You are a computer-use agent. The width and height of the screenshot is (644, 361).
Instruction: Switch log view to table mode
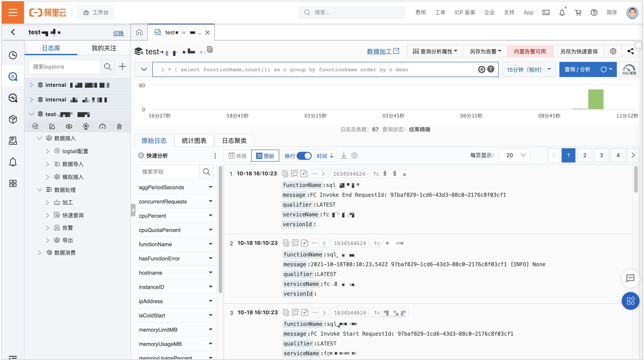[x=238, y=156]
